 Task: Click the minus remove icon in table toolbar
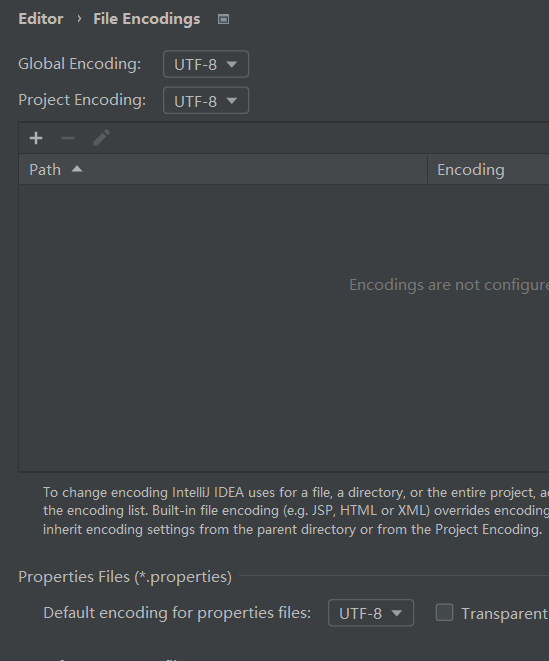(68, 138)
